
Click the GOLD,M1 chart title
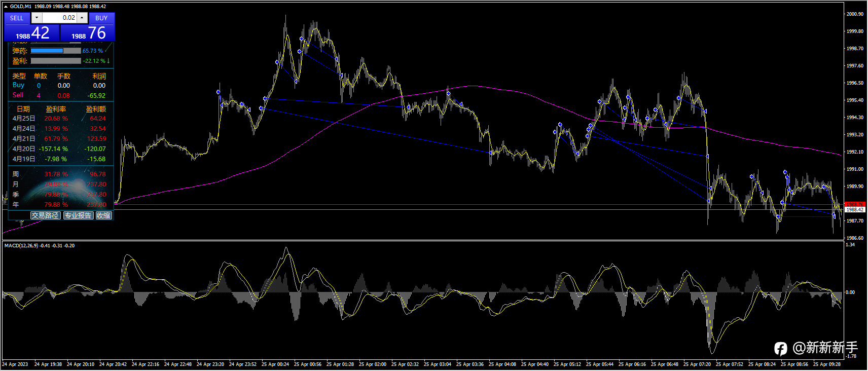20,7
